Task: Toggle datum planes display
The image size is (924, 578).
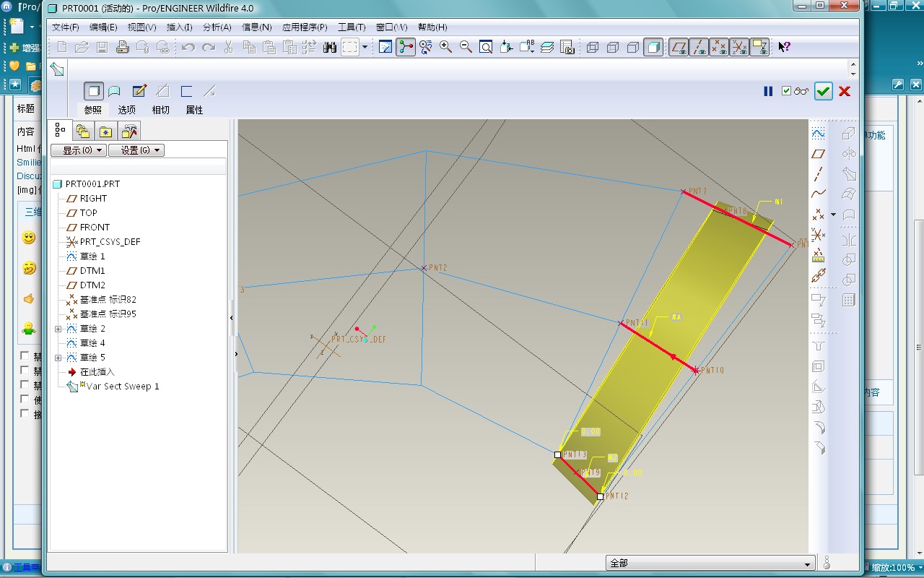Action: 679,48
